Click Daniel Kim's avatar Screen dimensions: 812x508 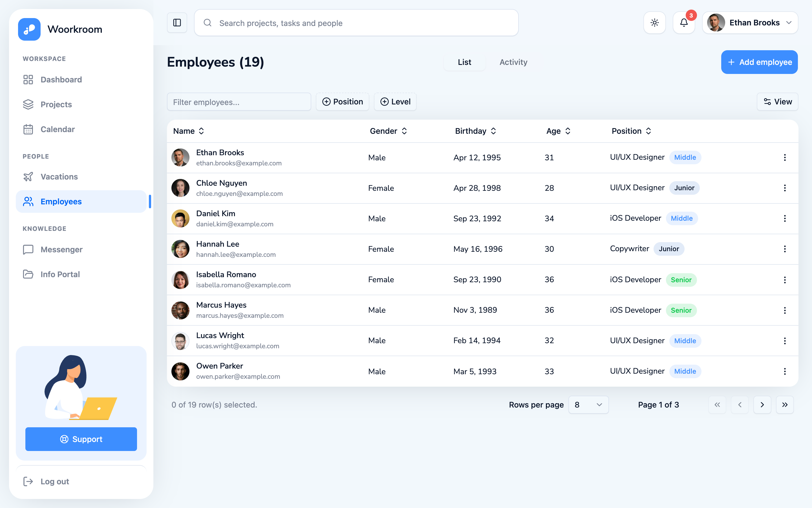click(x=180, y=218)
